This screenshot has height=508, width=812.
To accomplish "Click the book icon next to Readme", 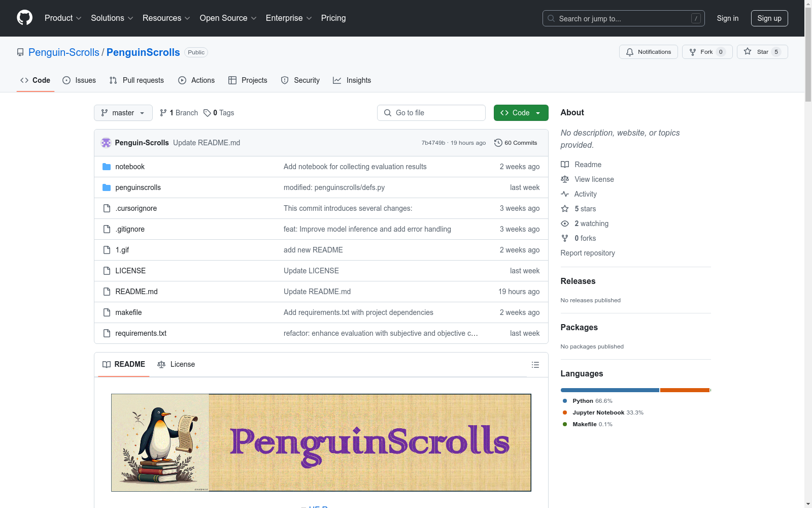I will [x=565, y=165].
